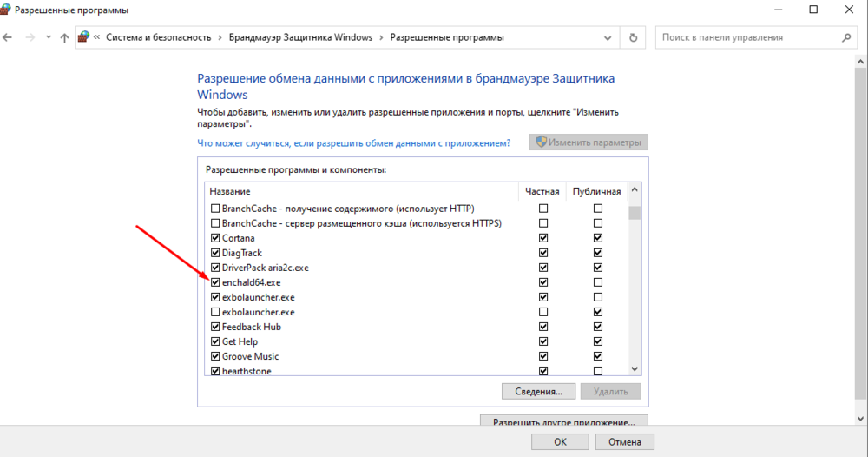Screen dimensions: 868x457
Task: Select 'Get Help' row text
Action: tap(240, 341)
